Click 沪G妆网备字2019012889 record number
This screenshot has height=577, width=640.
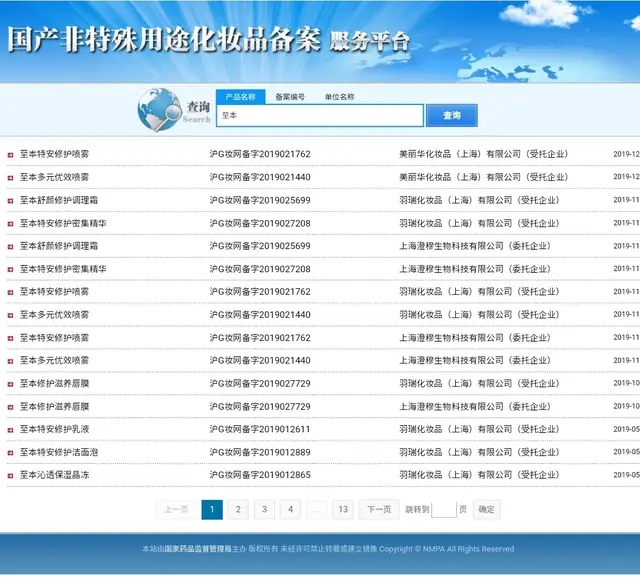pos(260,452)
